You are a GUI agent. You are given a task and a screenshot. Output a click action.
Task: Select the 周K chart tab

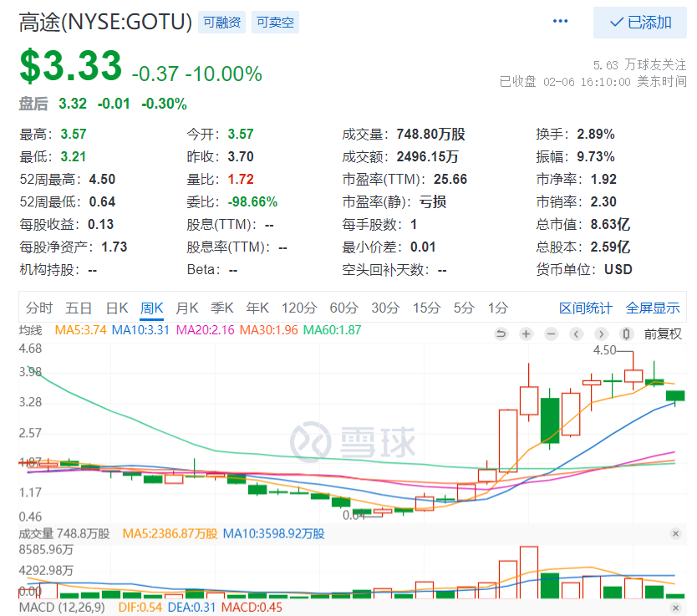point(151,308)
